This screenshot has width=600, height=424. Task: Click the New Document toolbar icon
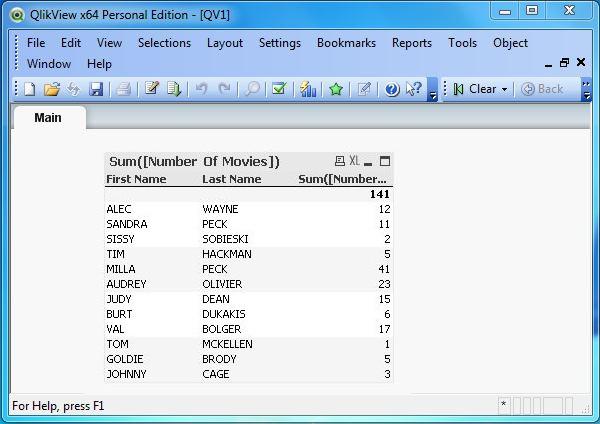click(30, 89)
